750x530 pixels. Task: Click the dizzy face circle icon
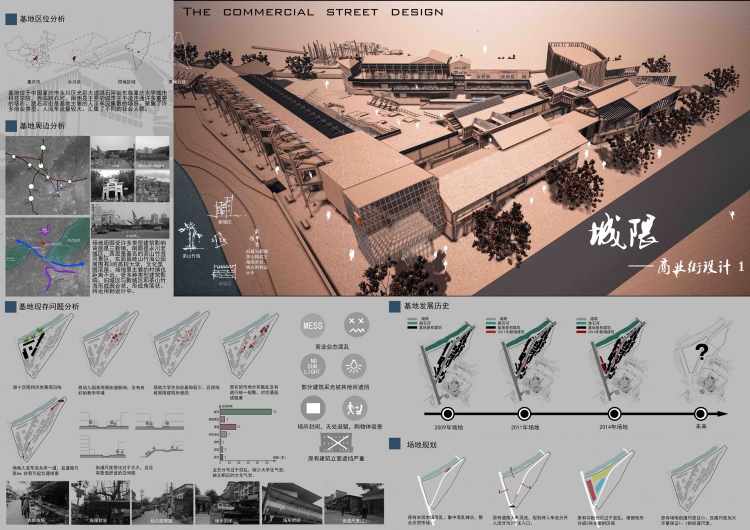356,325
